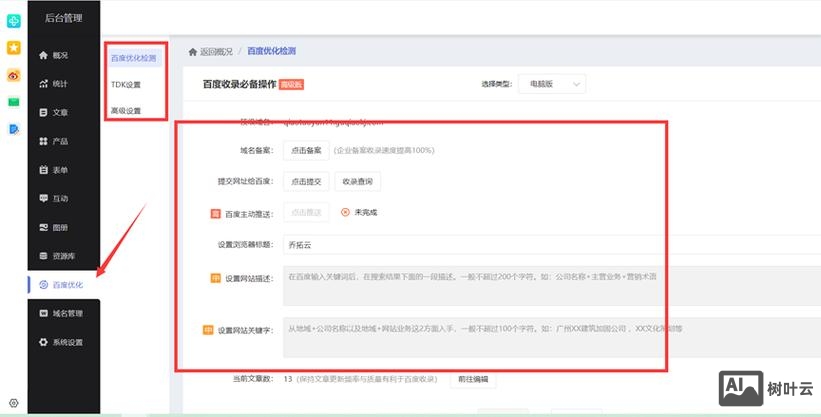Image resolution: width=821 pixels, height=417 pixels.
Task: Open the Weibo eye icon
Action: click(x=14, y=75)
